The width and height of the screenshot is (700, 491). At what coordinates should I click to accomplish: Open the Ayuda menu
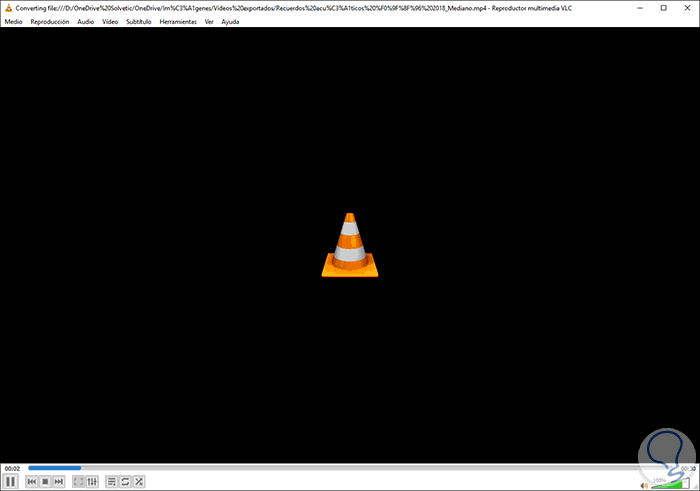pyautogui.click(x=230, y=21)
